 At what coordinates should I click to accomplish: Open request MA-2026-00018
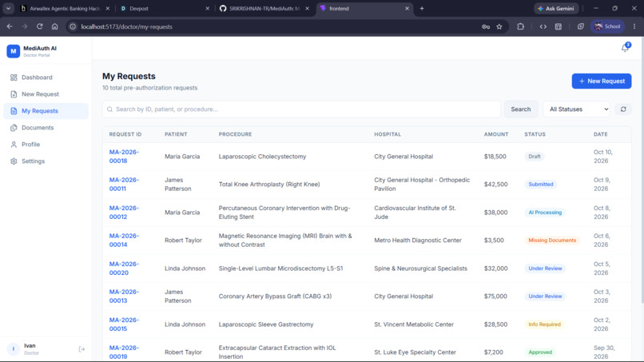click(x=124, y=157)
